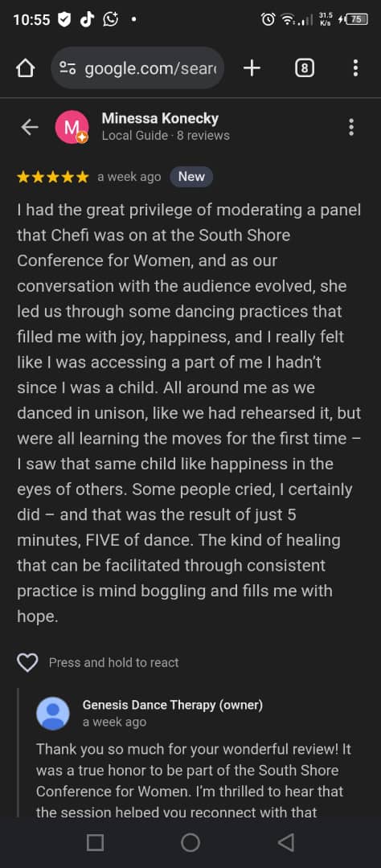Open review options three-dot menu
The height and width of the screenshot is (868, 381).
point(351,127)
